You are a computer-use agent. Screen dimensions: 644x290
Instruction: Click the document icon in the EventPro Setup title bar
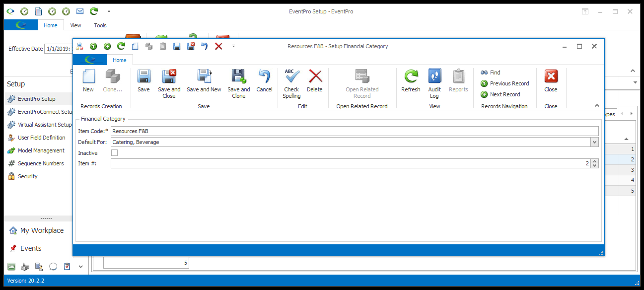click(38, 11)
